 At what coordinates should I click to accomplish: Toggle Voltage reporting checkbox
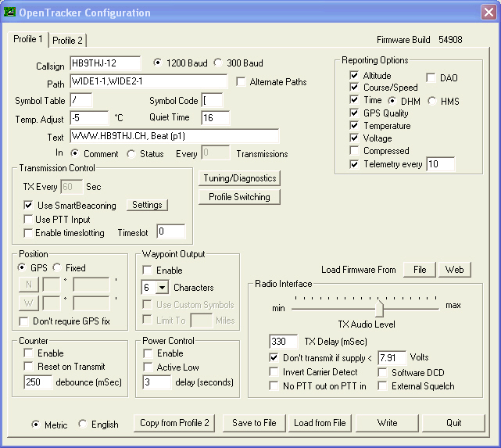click(354, 138)
